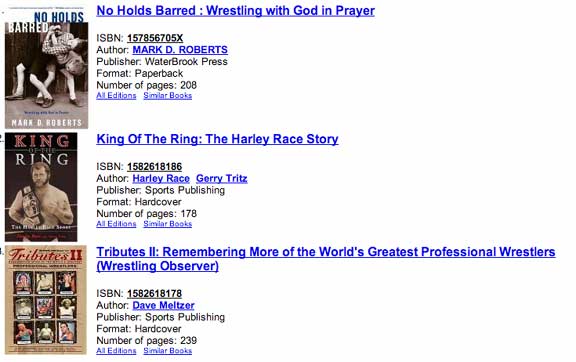Open ISBN 1582618178 link
This screenshot has width=576, height=362.
[x=154, y=293]
